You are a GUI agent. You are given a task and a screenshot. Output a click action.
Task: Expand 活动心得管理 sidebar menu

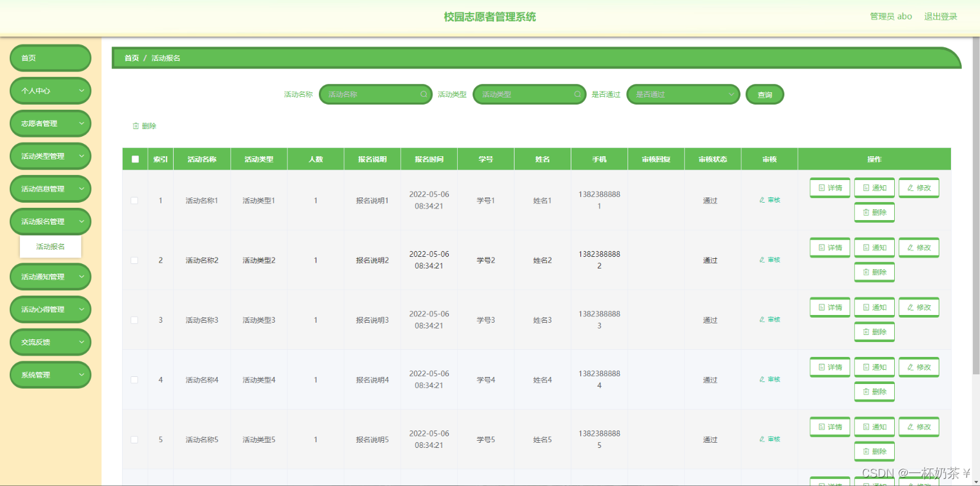point(50,309)
